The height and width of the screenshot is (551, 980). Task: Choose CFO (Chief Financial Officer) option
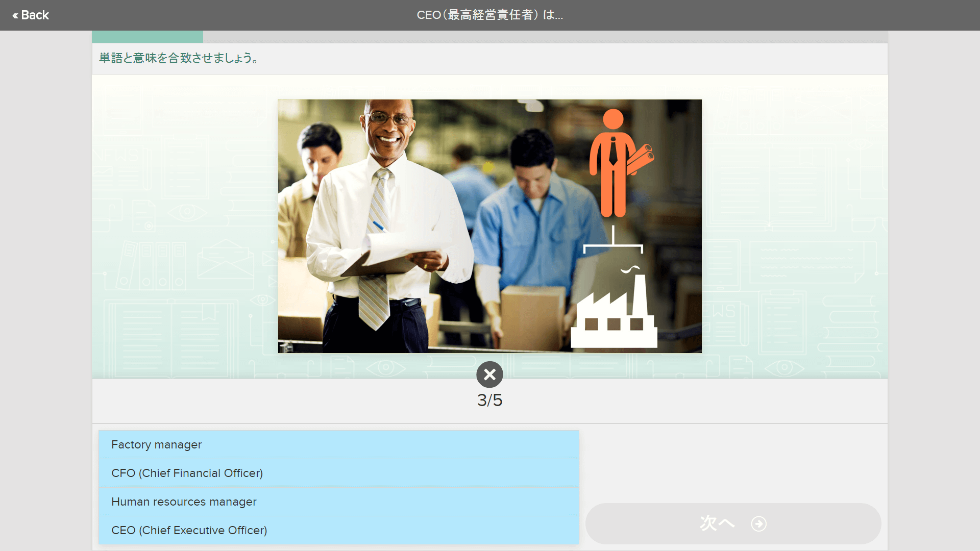click(339, 473)
